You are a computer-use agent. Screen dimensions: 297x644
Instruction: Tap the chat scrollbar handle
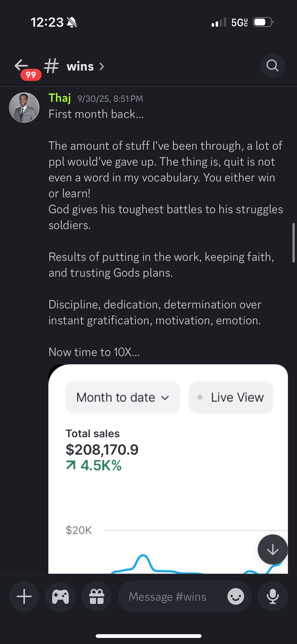coord(293,243)
